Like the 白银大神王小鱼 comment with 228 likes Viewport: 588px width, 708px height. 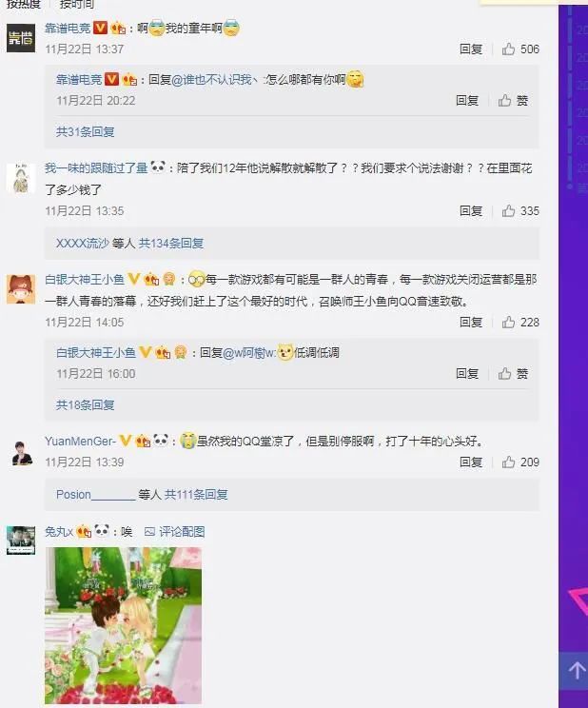point(520,322)
